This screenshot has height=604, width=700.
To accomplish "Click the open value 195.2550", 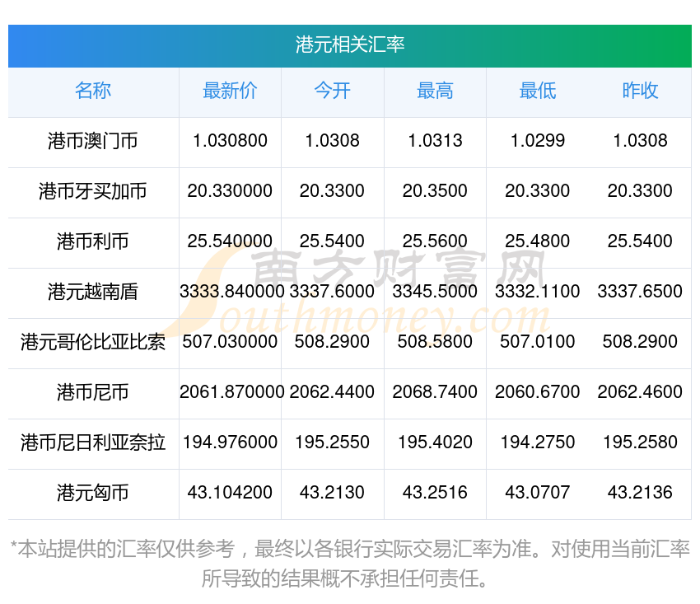I will click(x=332, y=442).
